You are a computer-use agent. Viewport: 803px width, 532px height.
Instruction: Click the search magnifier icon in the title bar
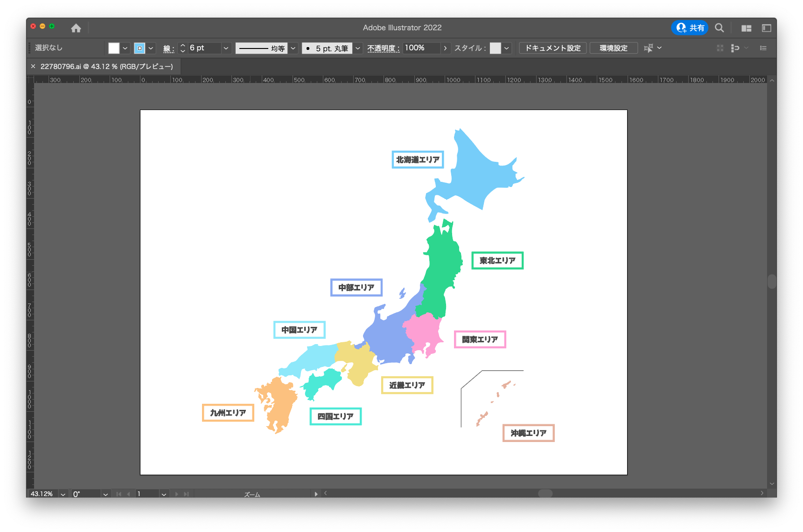719,28
